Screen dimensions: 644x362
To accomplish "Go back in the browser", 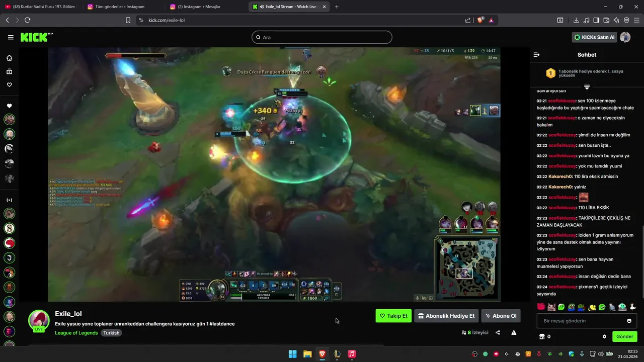I will 7,20.
